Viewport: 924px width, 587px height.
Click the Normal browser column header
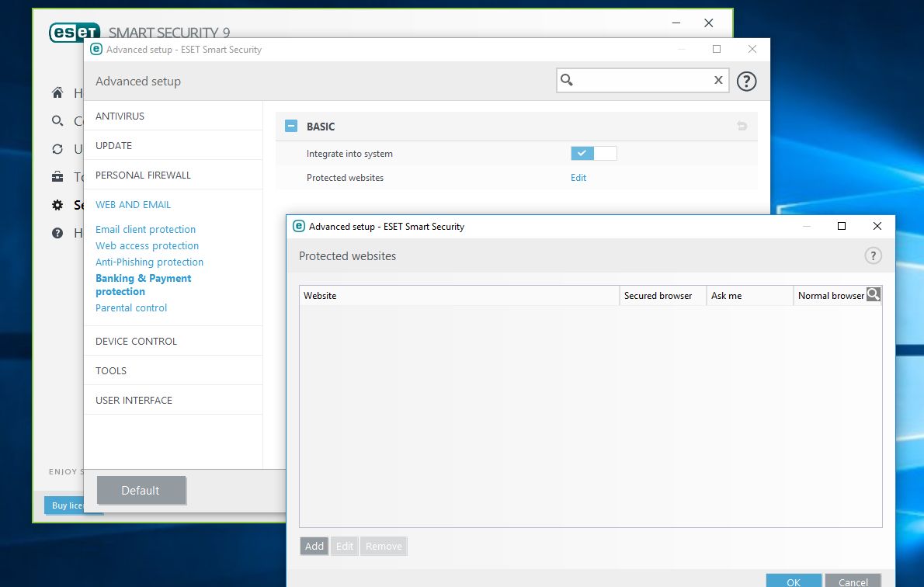coord(830,295)
